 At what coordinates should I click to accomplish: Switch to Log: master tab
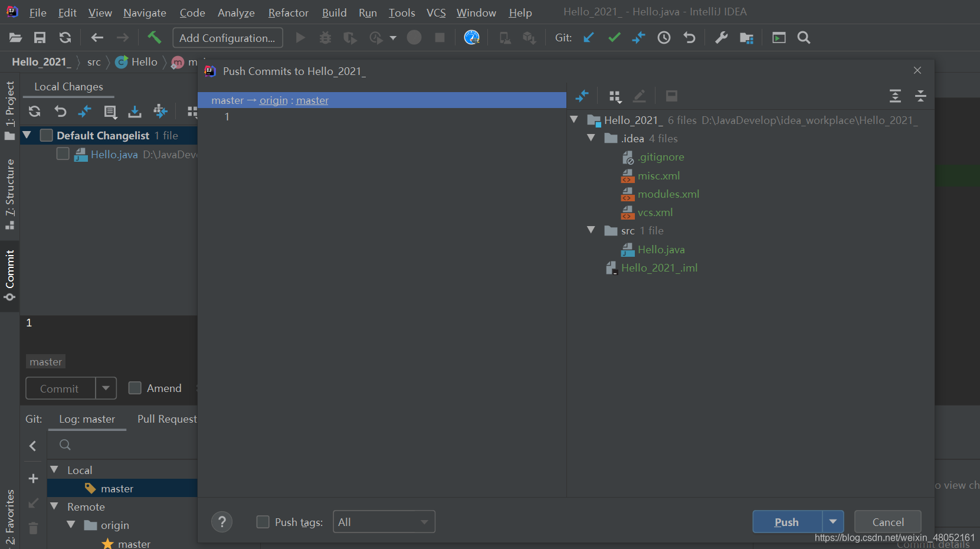click(x=87, y=419)
